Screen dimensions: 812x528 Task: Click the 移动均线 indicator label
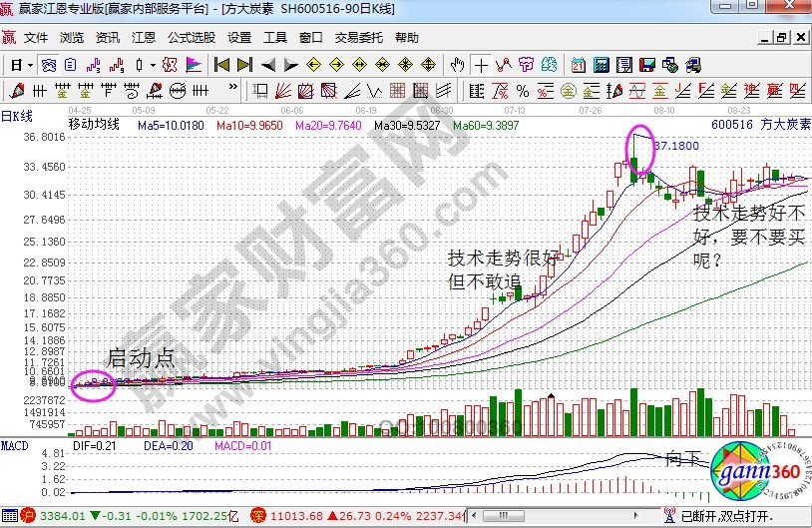(x=93, y=125)
